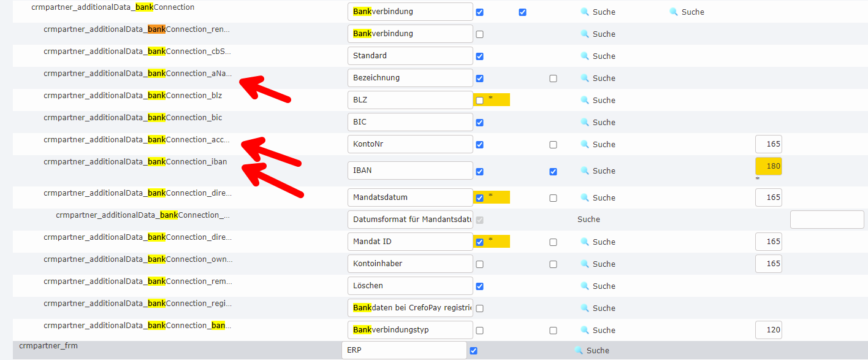Image resolution: width=868 pixels, height=360 pixels.
Task: Select the crmpartner_additionalData_bankConnection_iban entry
Action: (x=135, y=162)
